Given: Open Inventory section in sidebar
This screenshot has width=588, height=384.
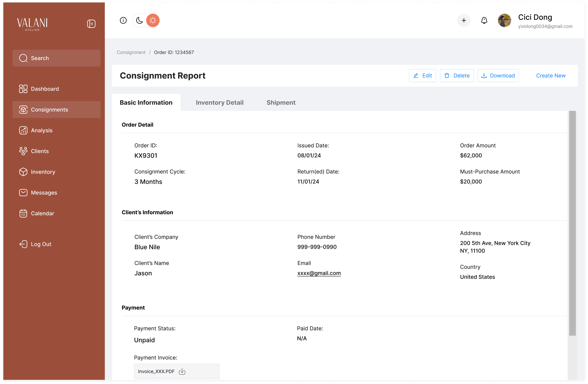Looking at the screenshot, I should (43, 172).
